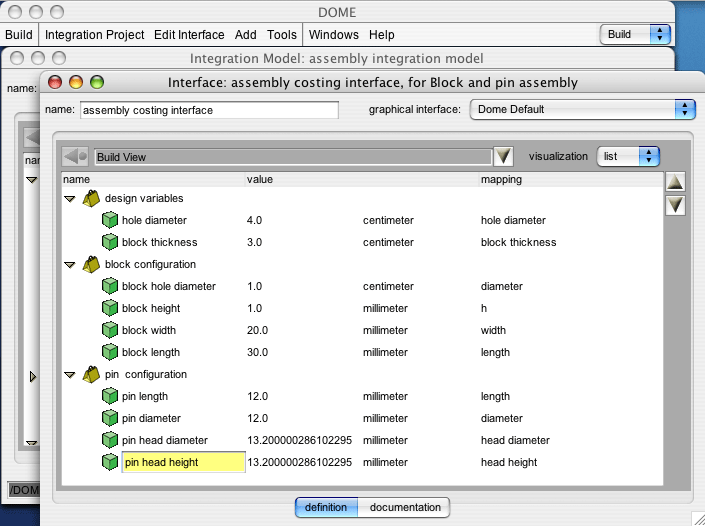The image size is (705, 526).
Task: Click the design variables group label
Action: point(144,198)
